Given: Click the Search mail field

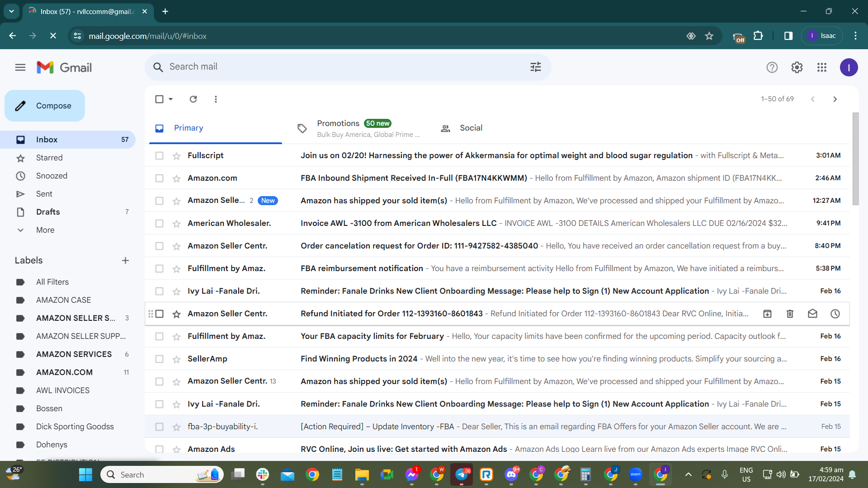Looking at the screenshot, I should pos(348,67).
